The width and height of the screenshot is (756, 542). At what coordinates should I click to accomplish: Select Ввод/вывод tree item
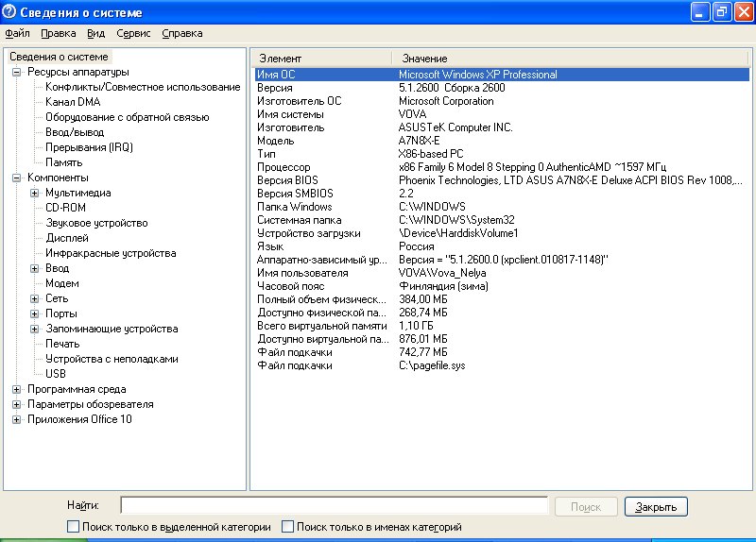coord(75,132)
